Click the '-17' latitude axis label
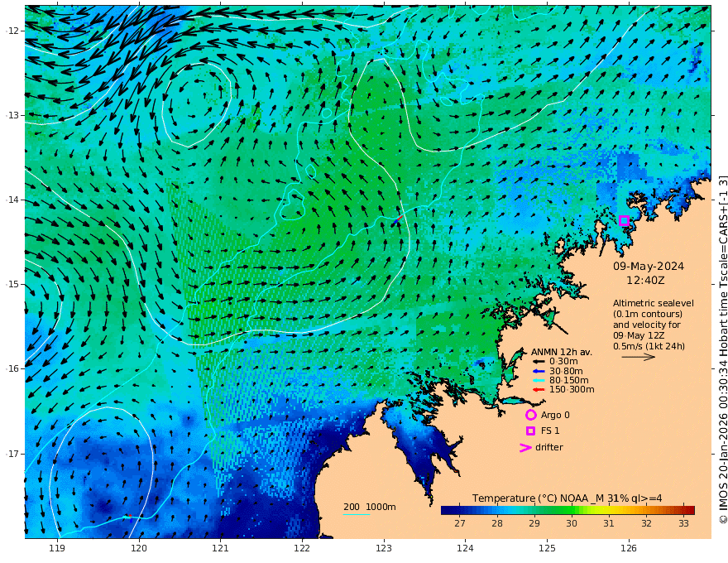This screenshot has width=728, height=563. pyautogui.click(x=12, y=454)
